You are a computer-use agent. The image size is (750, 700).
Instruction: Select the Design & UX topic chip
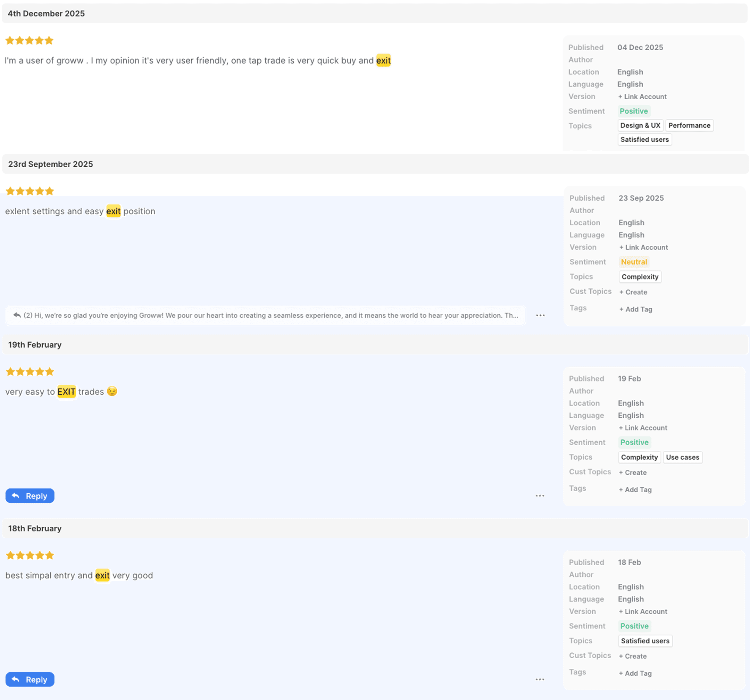pos(640,125)
